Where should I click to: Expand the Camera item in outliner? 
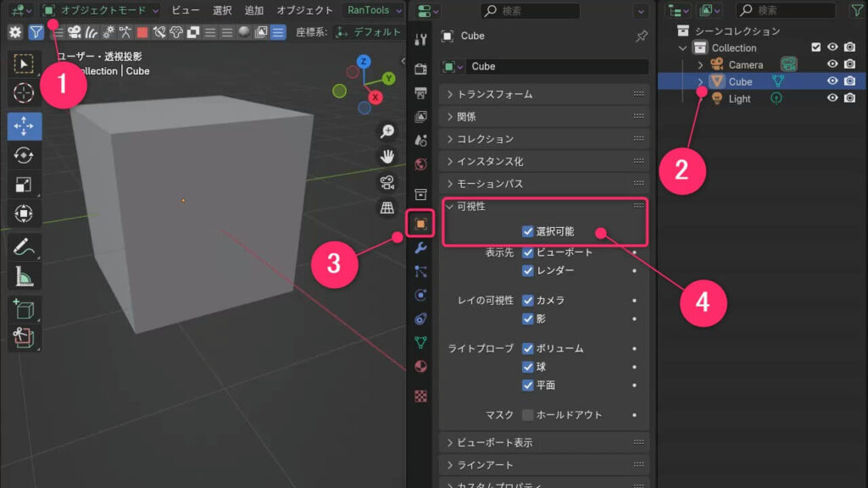coord(700,64)
